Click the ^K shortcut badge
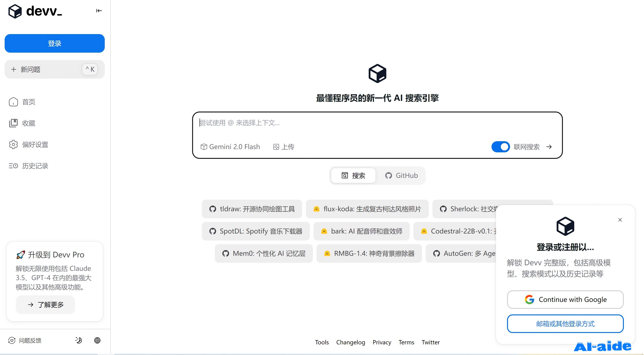The image size is (644, 355). pos(90,69)
